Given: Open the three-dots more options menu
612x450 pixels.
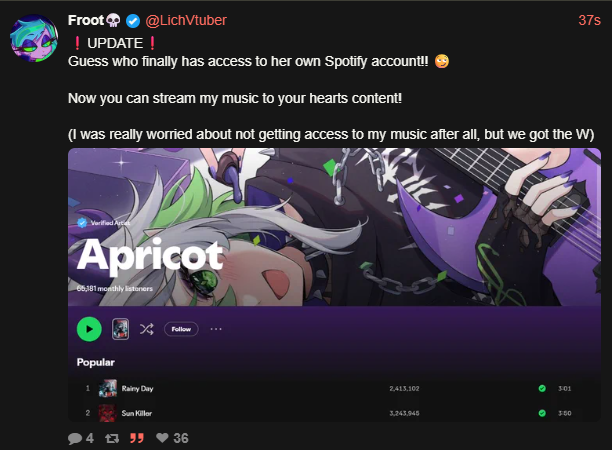Looking at the screenshot, I should tap(216, 329).
